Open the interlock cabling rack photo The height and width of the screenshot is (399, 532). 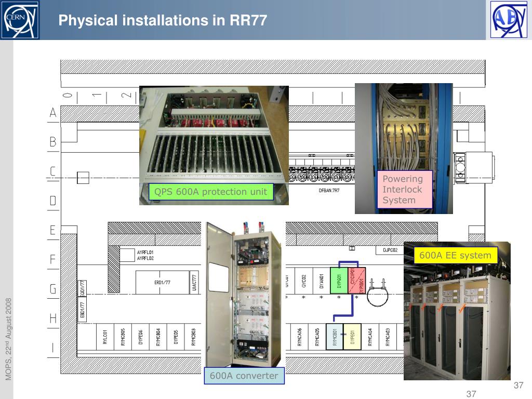tap(404, 148)
